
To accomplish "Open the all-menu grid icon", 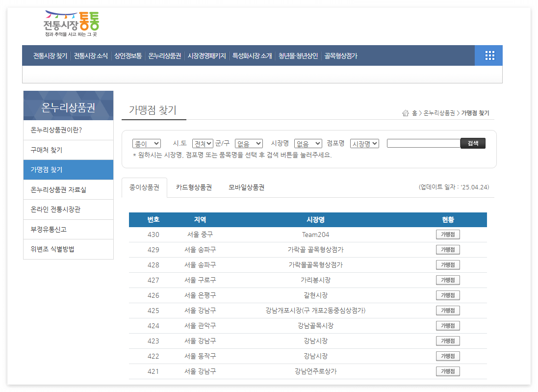I will (x=489, y=55).
